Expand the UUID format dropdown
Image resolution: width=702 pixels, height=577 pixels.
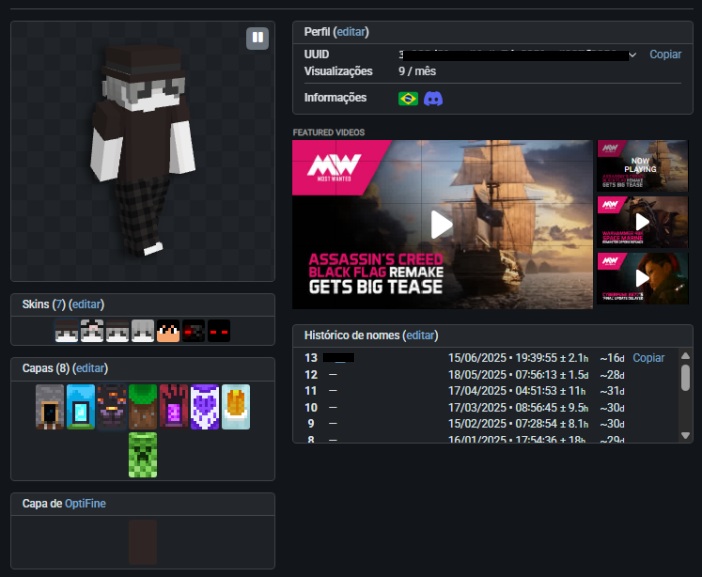pyautogui.click(x=632, y=54)
